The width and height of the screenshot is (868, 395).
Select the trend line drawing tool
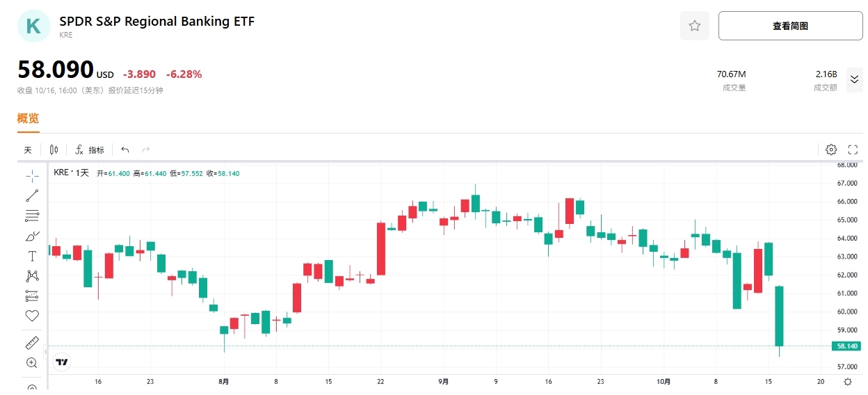[32, 195]
